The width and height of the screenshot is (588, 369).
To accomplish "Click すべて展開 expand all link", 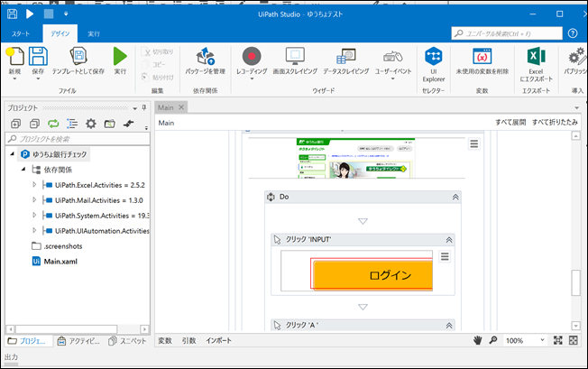I will coord(510,123).
